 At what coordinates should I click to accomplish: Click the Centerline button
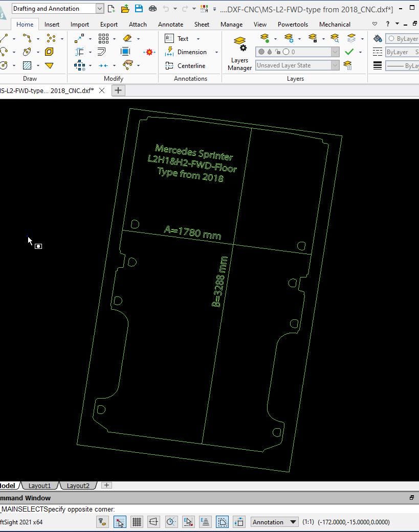(x=185, y=65)
